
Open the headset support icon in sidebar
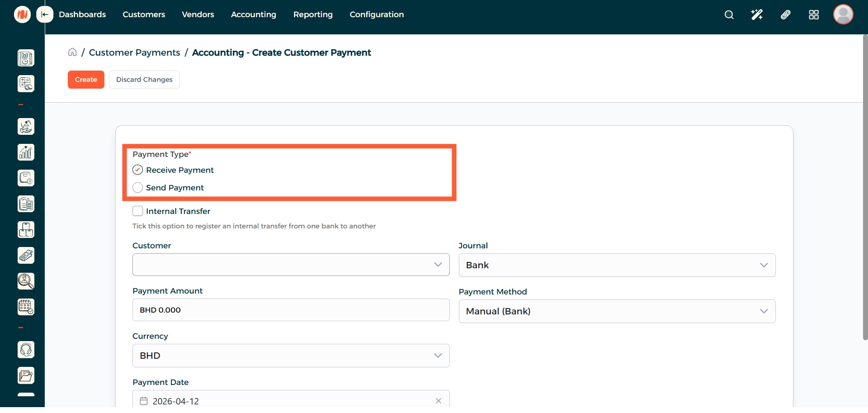26,350
